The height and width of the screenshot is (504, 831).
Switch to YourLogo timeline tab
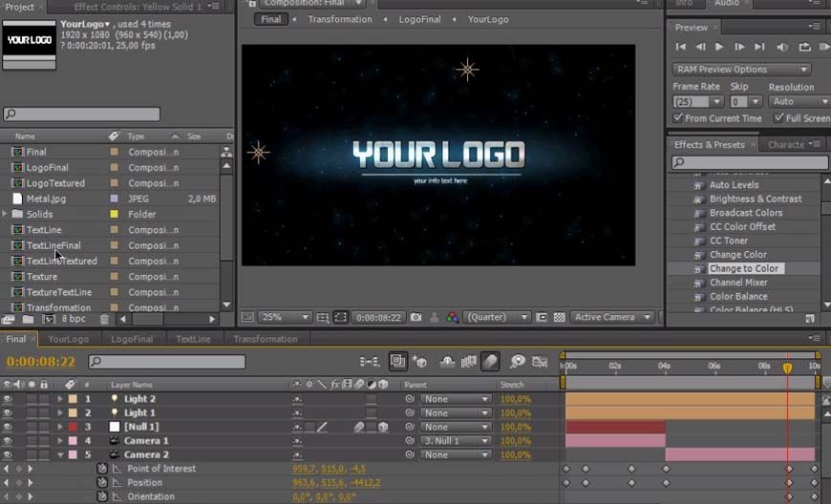point(69,339)
